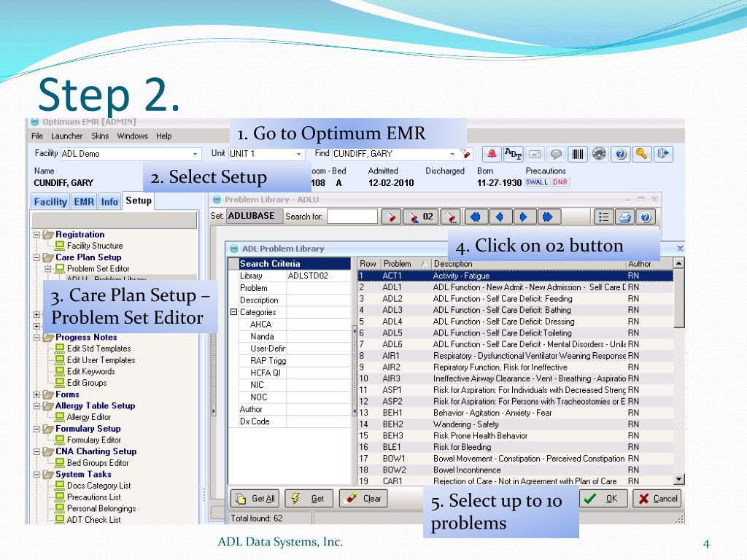Click the printer icon in Problem Library

point(624,217)
